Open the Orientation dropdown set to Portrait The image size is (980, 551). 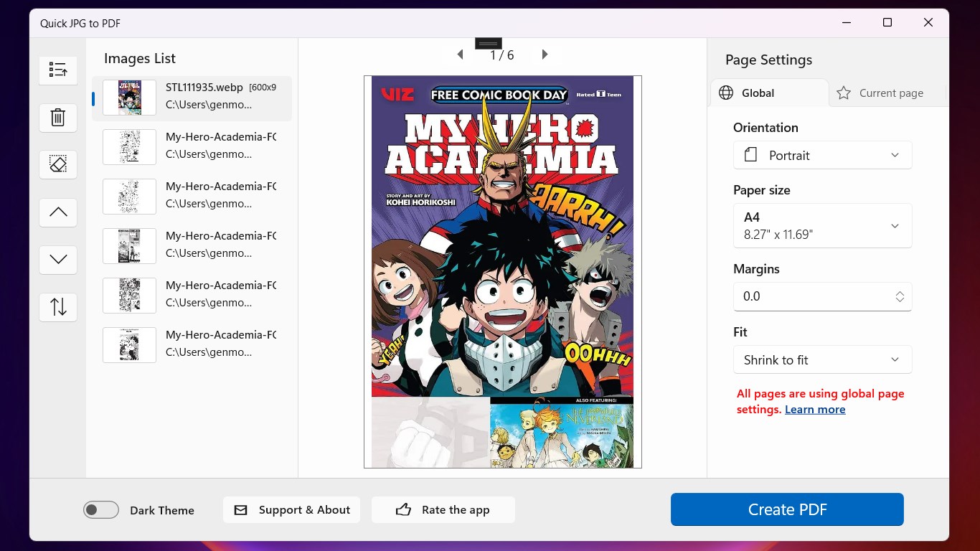(822, 155)
